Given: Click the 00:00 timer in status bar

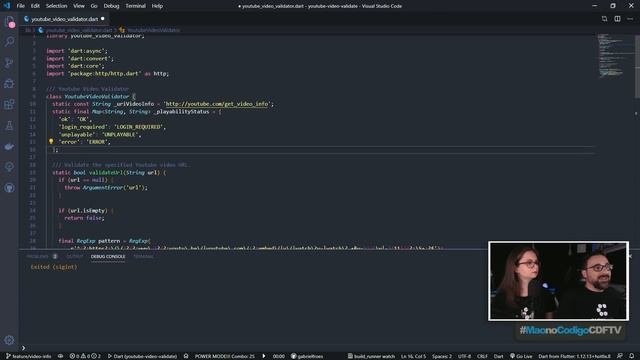Looking at the screenshot, I should click(279, 356).
